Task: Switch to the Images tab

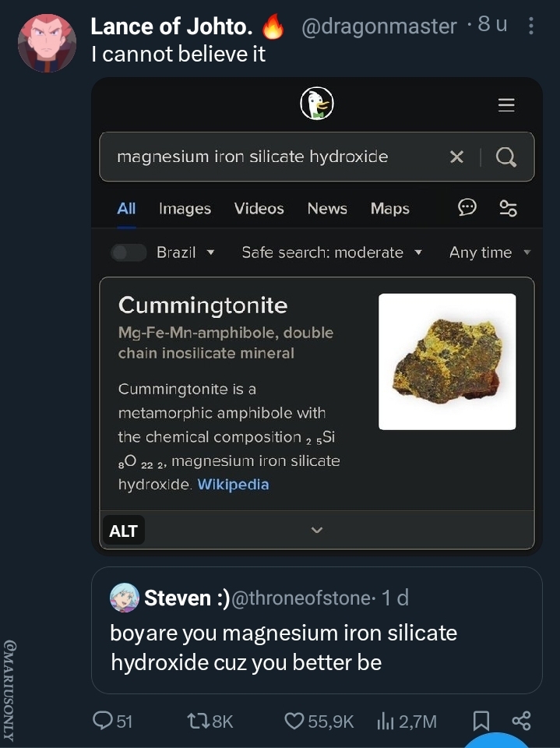Action: [185, 208]
